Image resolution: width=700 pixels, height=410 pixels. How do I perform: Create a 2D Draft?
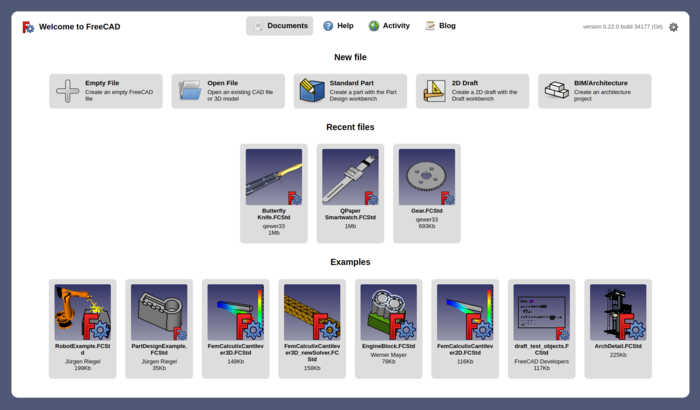coord(473,91)
